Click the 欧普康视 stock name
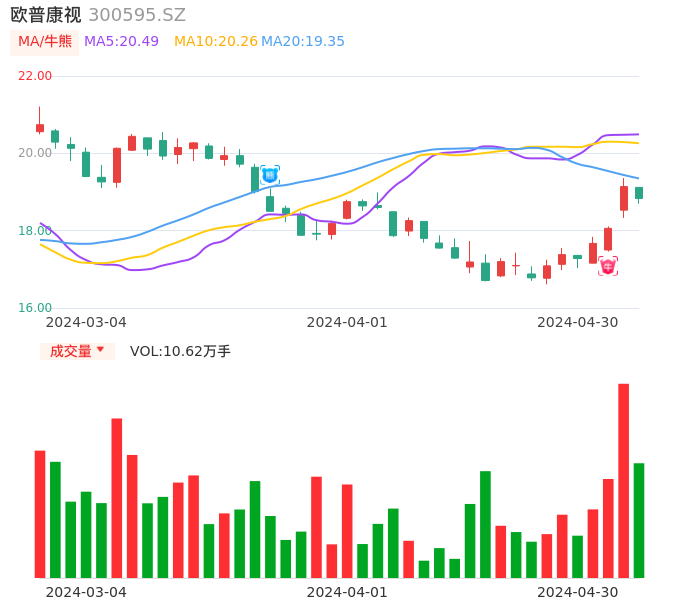The width and height of the screenshot is (686, 606). point(44,15)
